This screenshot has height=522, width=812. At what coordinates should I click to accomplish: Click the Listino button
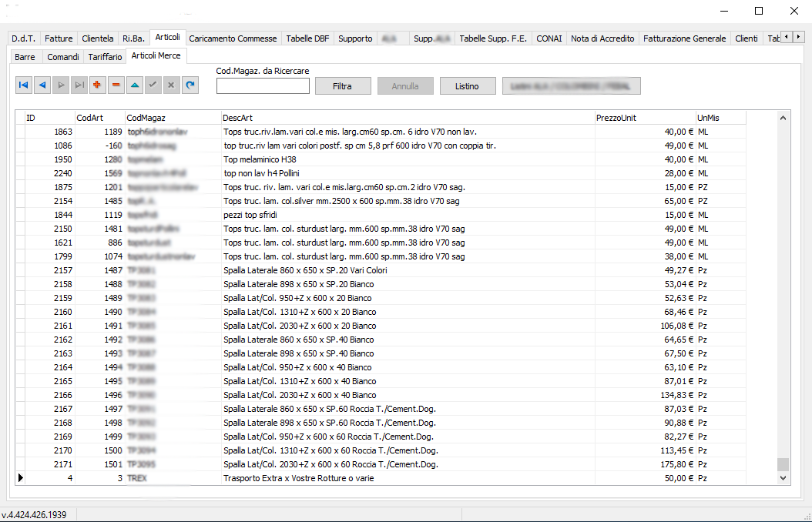[x=467, y=86]
